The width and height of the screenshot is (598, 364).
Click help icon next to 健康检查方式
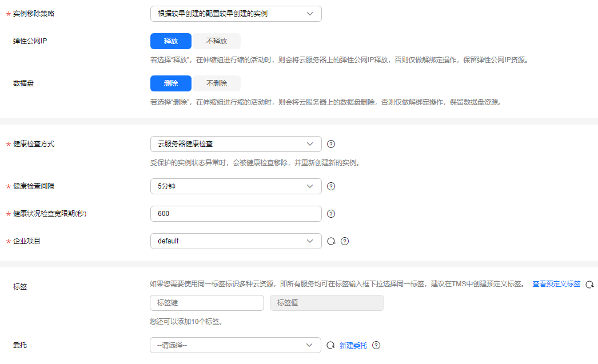coord(331,144)
